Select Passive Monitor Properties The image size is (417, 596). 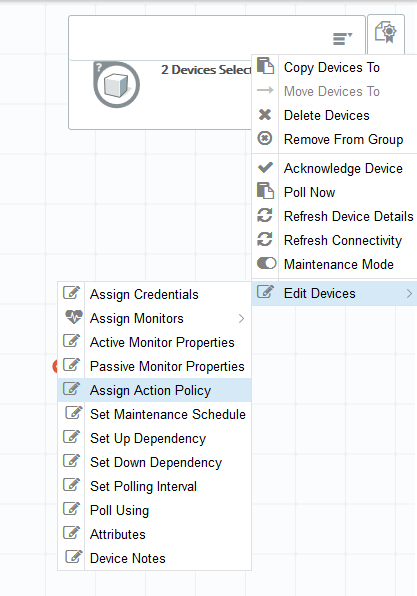click(x=154, y=366)
